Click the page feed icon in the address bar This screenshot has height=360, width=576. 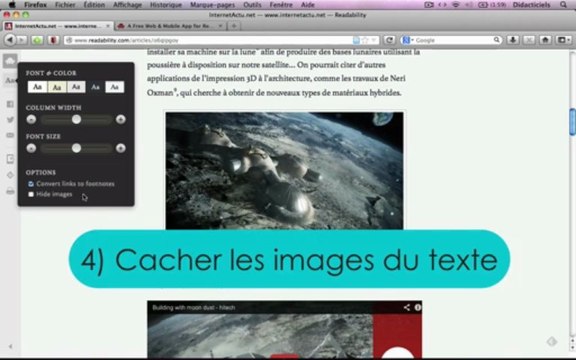[x=356, y=40]
